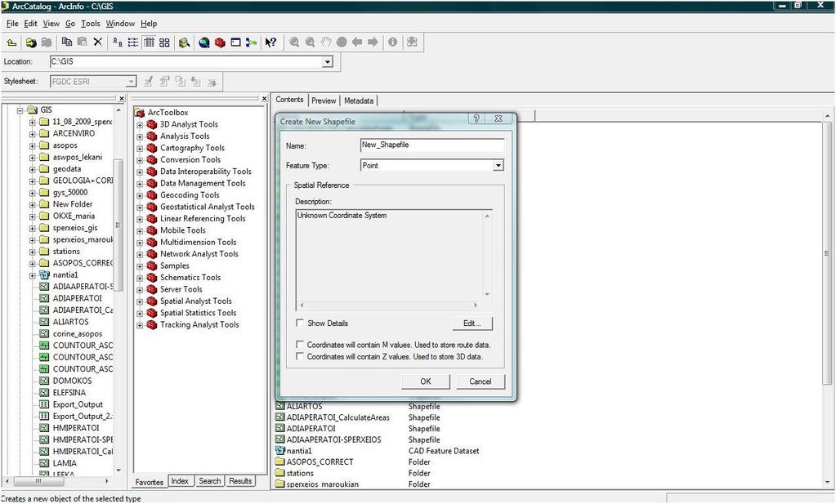Click OK in Create New Shapefile dialog

tap(426, 381)
